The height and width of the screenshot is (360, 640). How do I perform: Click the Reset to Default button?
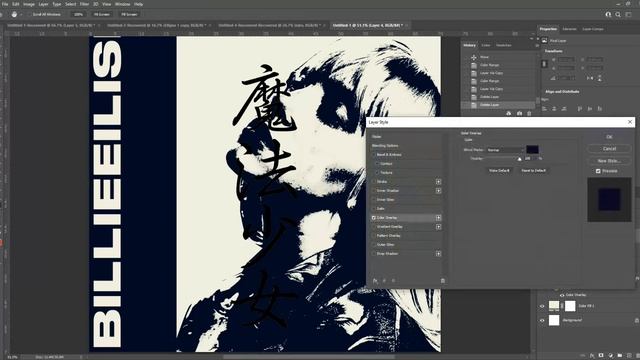(533, 170)
